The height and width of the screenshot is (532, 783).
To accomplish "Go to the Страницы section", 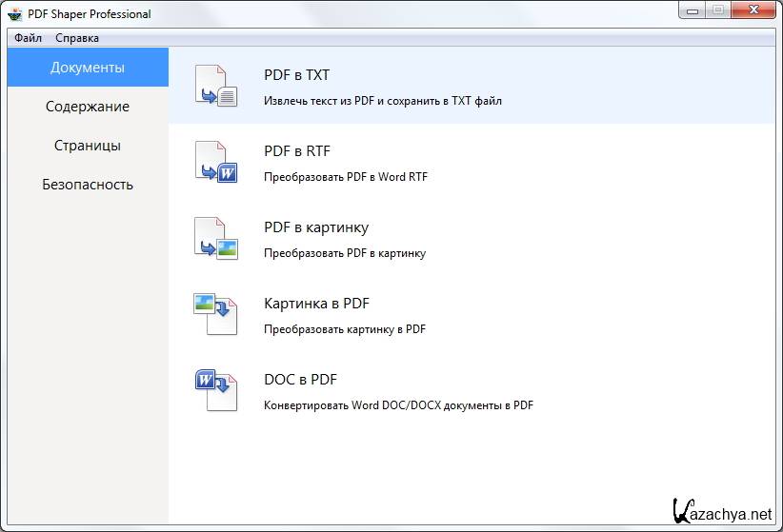I will point(88,146).
